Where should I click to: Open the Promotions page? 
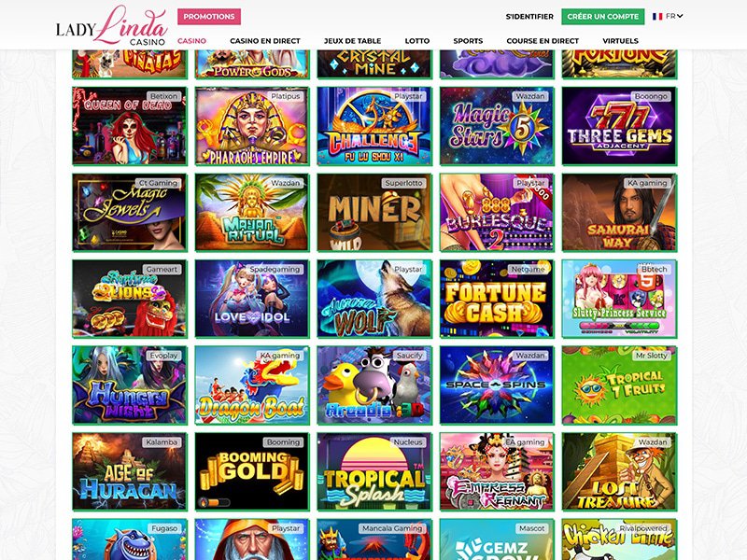pyautogui.click(x=209, y=16)
